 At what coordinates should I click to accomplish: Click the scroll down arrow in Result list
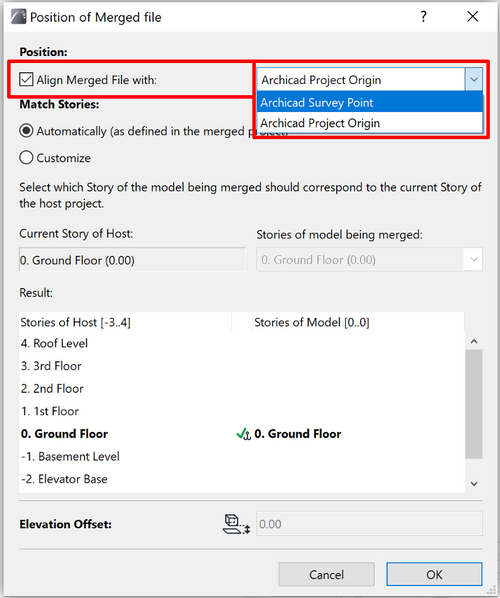point(474,484)
